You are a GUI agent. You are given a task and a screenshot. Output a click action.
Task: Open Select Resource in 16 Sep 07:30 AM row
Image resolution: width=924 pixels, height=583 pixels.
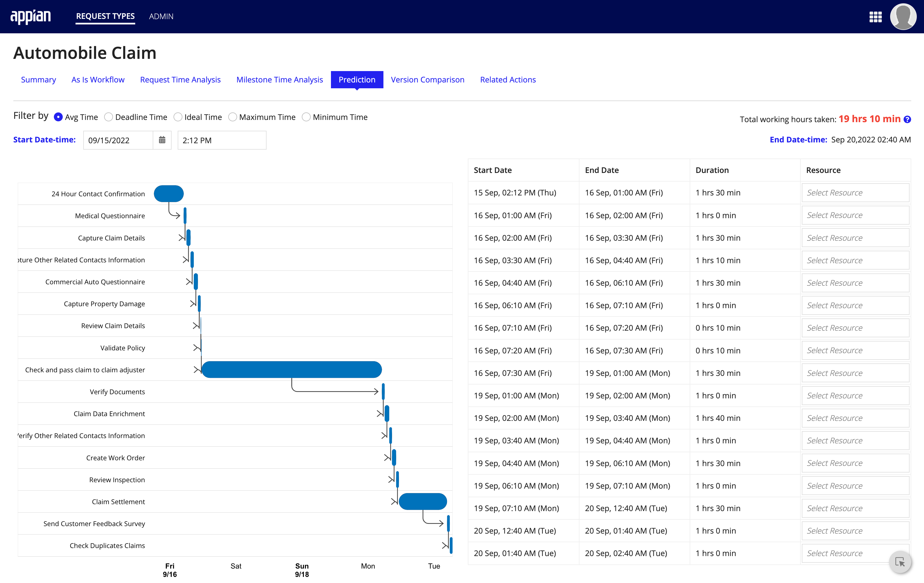[x=855, y=373]
